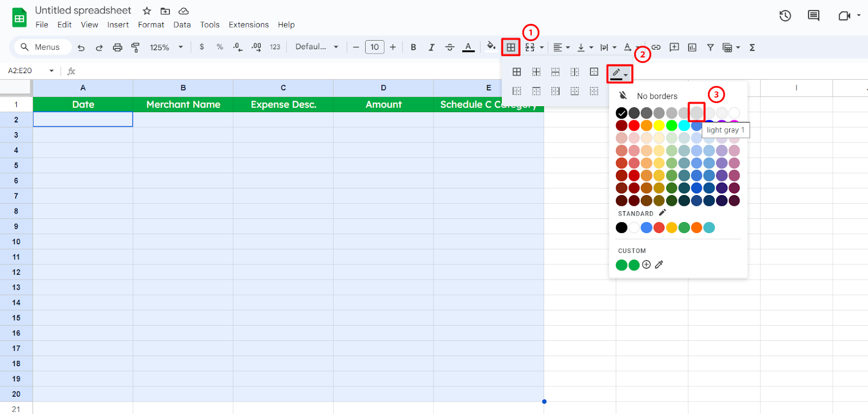Open the Format menu
Image resolution: width=868 pixels, height=414 pixels.
tap(151, 24)
